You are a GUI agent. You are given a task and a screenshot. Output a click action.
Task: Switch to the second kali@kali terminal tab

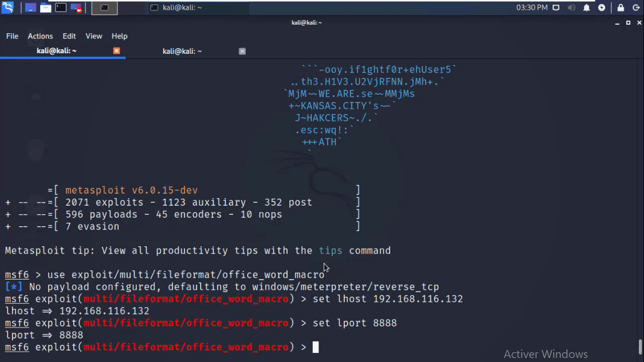[182, 52]
